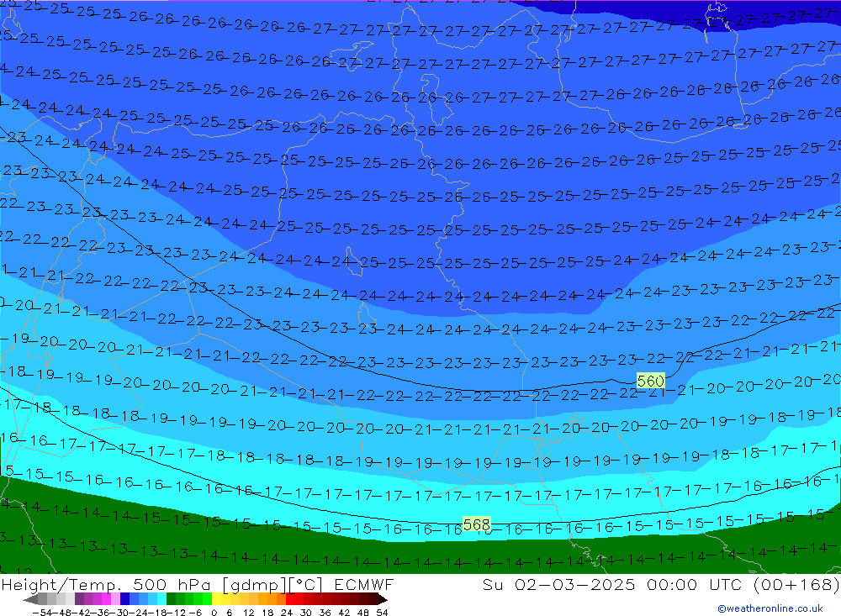Pick the cyan -18 legend swatch
Screen dimensions: 841x616
[161, 599]
